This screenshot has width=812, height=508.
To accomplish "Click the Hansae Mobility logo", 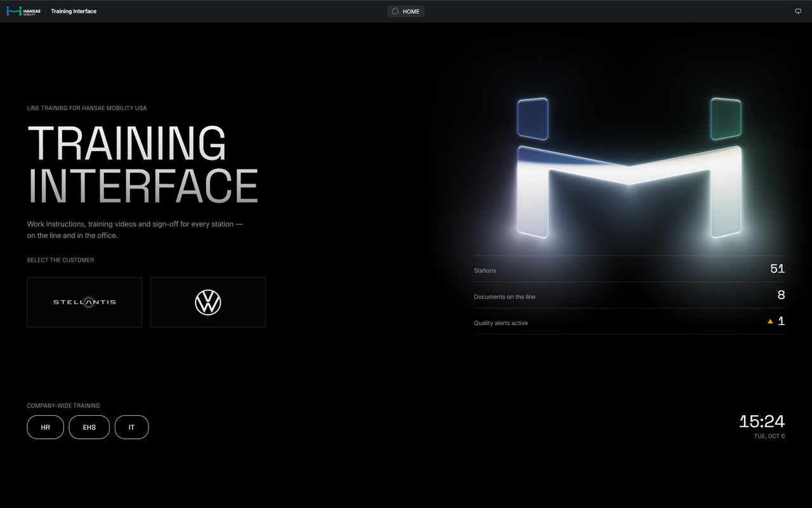I will 23,11.
